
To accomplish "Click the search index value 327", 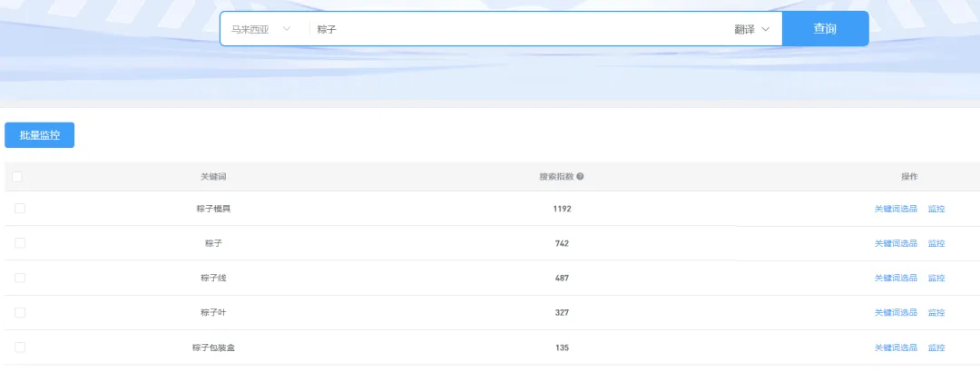I will [x=562, y=312].
